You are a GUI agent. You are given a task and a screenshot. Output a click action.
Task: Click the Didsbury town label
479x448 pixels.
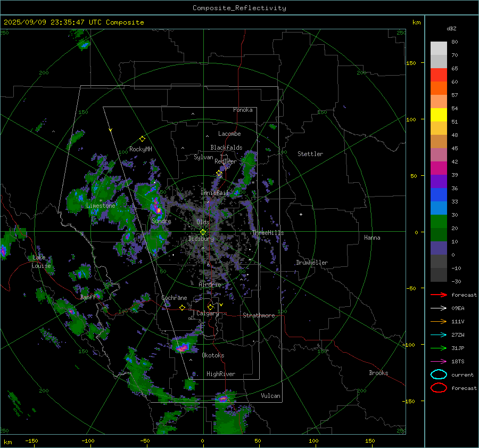coord(201,239)
